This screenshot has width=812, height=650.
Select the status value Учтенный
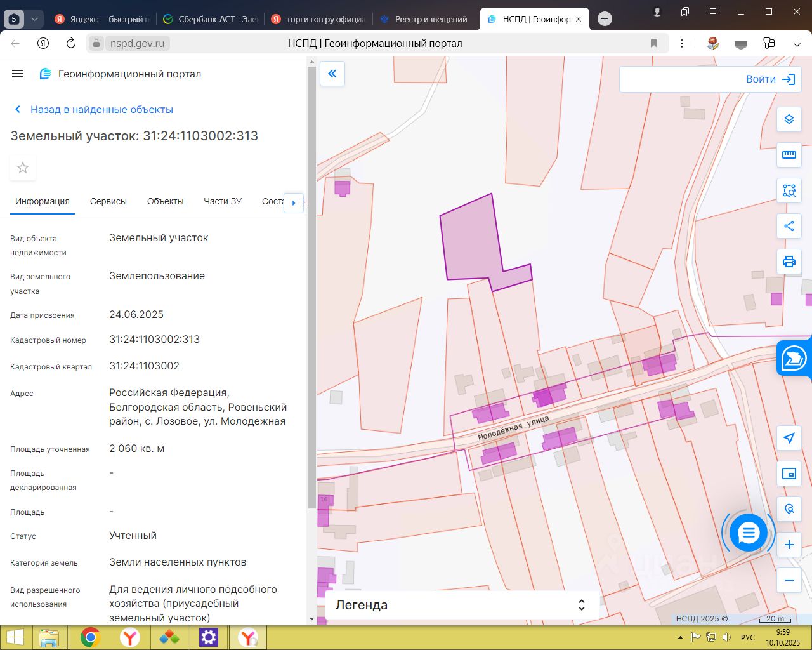133,535
